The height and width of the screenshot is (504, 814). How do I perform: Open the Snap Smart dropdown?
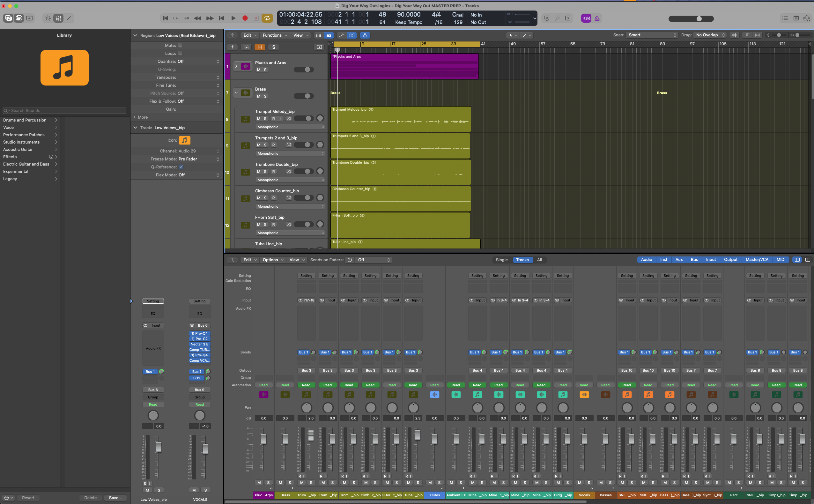tap(652, 35)
